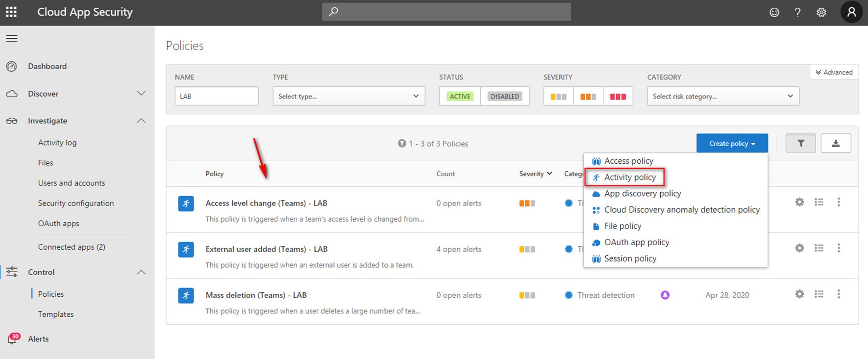The image size is (868, 359).
Task: Click the purple circle icon in Mass deletion row
Action: pyautogui.click(x=665, y=295)
